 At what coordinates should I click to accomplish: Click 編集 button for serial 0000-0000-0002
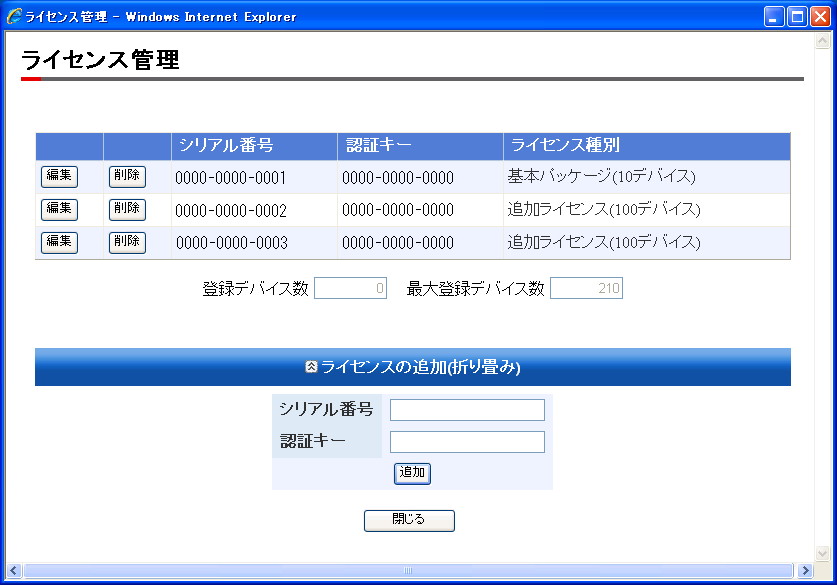(x=59, y=209)
